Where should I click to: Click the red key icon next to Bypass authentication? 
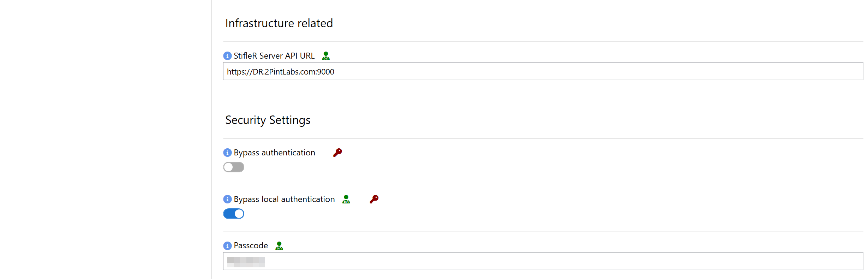click(x=337, y=153)
